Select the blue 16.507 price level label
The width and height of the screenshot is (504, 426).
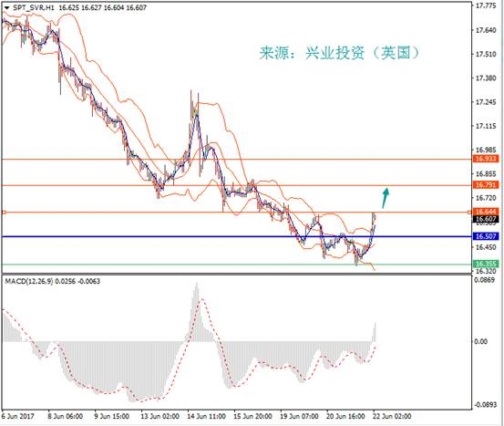tap(486, 236)
